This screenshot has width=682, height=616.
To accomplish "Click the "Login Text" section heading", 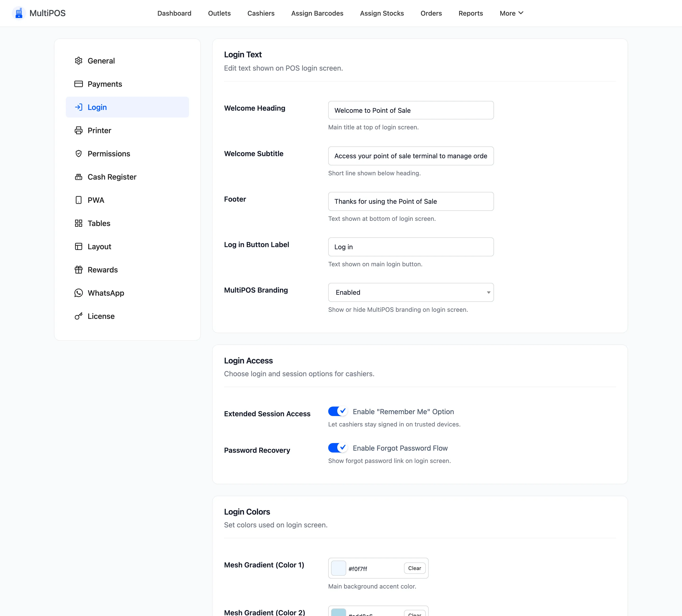I will [243, 54].
